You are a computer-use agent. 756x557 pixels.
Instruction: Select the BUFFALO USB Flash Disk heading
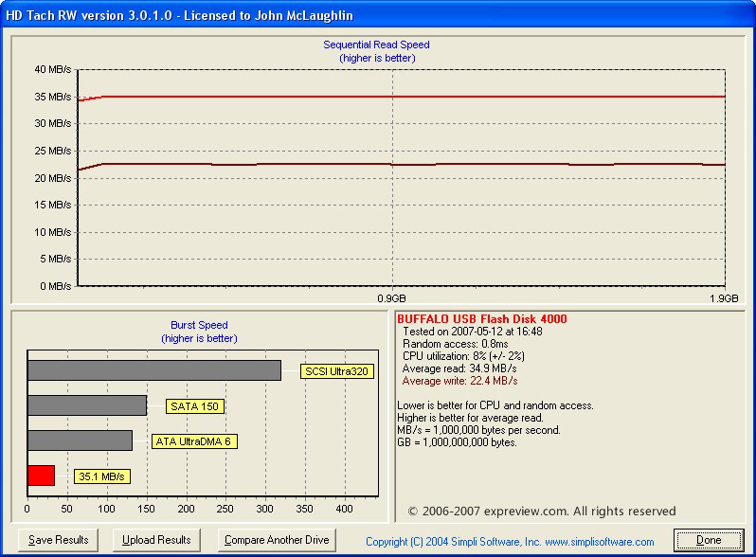click(482, 319)
